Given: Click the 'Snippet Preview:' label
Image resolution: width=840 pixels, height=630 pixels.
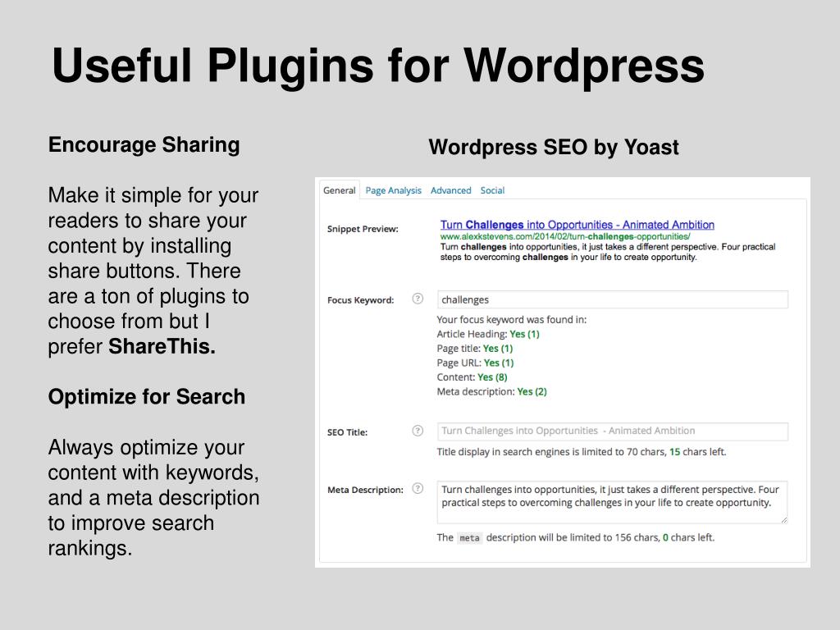Looking at the screenshot, I should [363, 230].
